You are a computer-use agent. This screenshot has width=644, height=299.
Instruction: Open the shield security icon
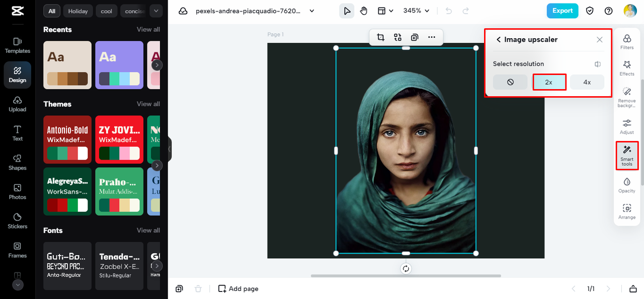coord(590,11)
